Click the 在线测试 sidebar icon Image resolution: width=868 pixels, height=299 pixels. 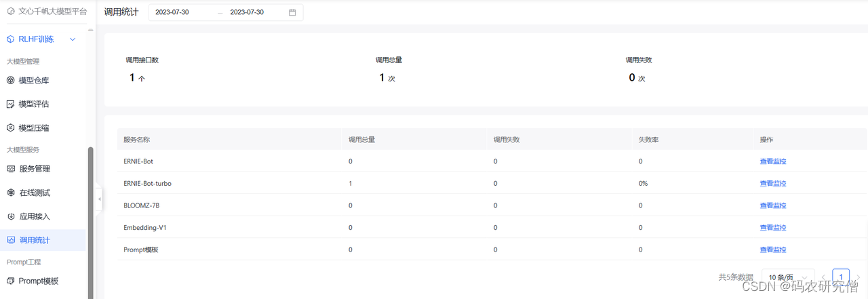(x=10, y=193)
